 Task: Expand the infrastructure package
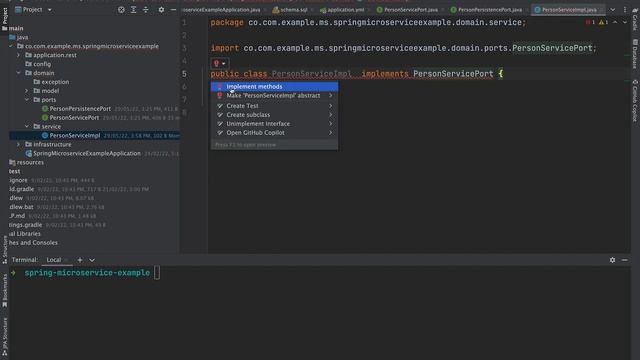pyautogui.click(x=18, y=144)
